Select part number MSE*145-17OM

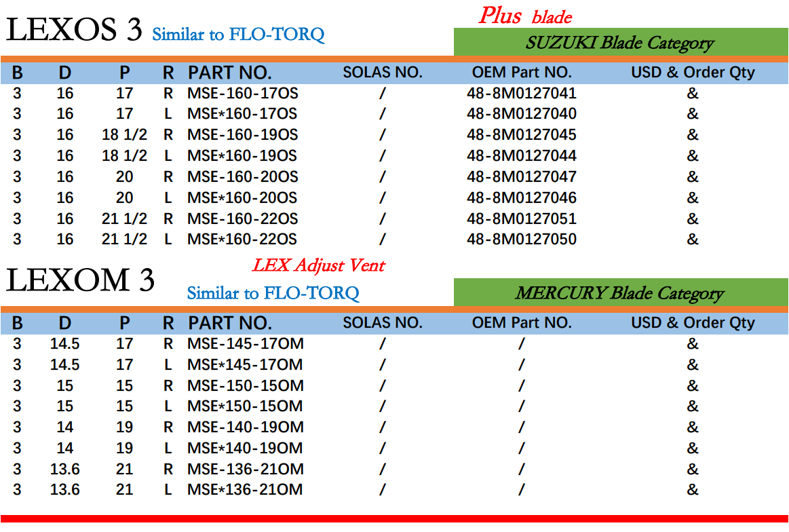(245, 364)
